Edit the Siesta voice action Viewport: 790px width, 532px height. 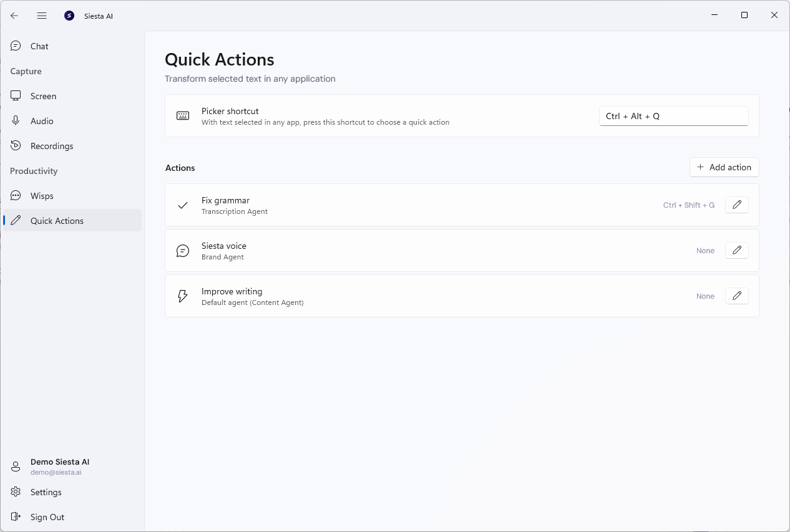[737, 251]
